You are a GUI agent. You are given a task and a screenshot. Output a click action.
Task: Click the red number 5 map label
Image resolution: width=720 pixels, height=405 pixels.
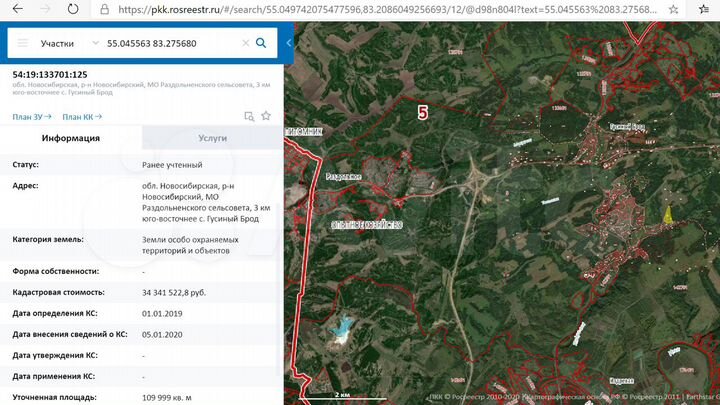(x=422, y=112)
